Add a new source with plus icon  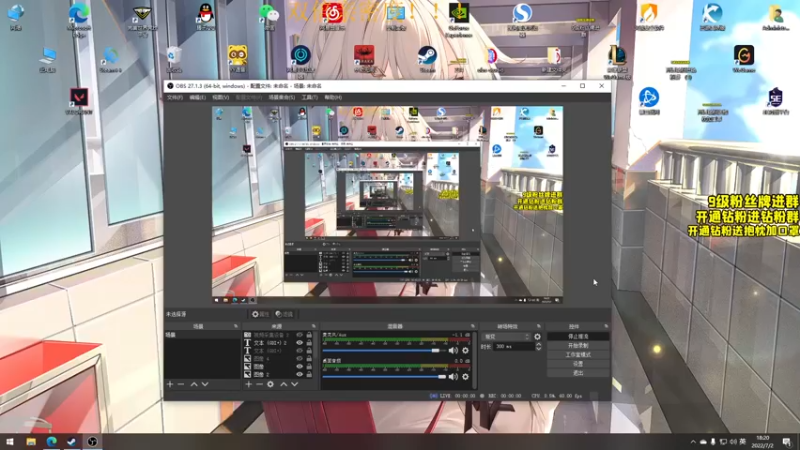(248, 384)
